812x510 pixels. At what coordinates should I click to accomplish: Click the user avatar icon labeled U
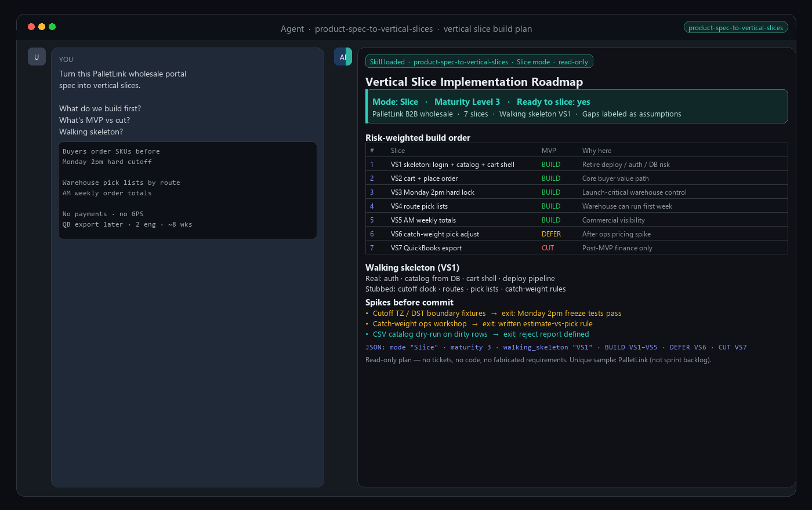coord(37,57)
